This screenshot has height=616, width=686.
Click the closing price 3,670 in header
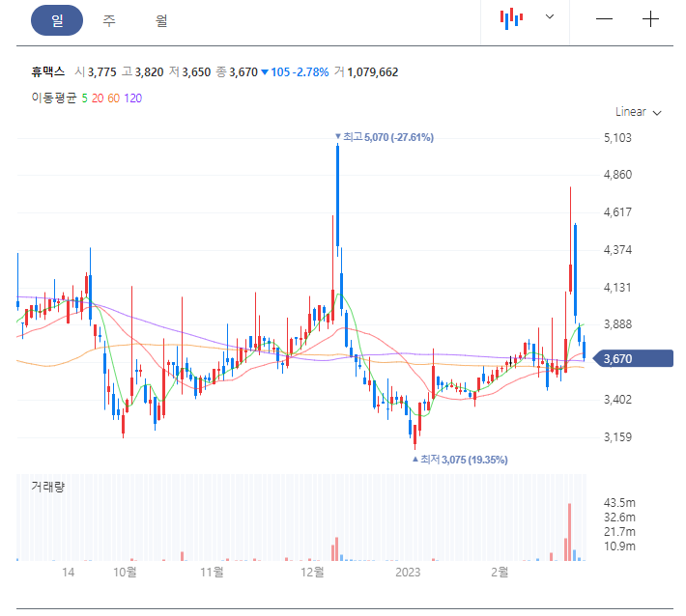pyautogui.click(x=243, y=72)
